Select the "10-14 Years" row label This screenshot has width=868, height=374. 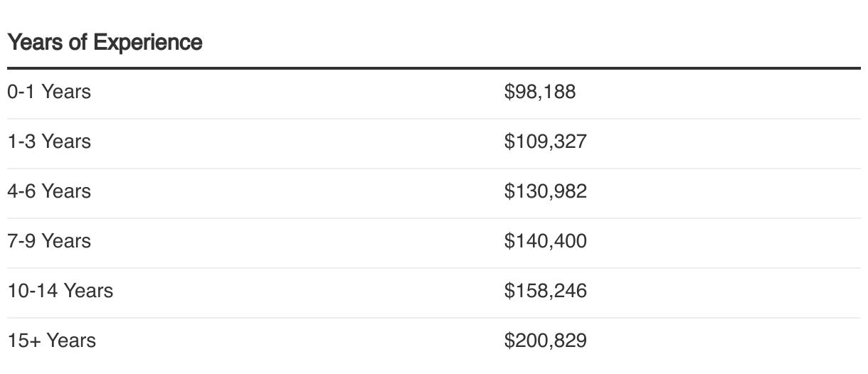60,291
